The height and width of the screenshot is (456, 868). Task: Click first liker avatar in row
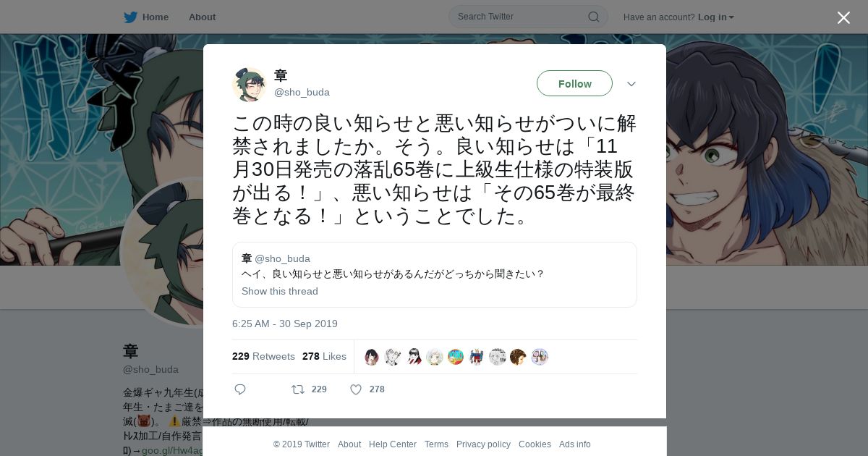[x=372, y=357]
